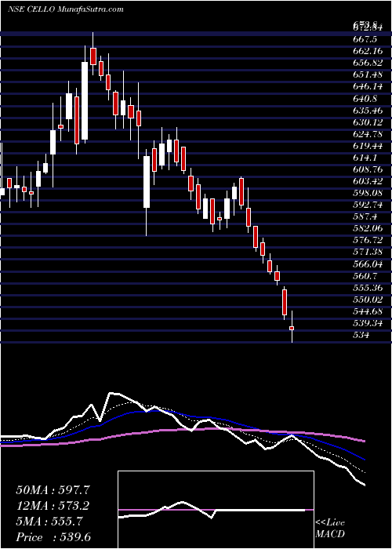Click the 630.12 price axis label
Viewport: 392px width, 549px height.
pos(368,122)
